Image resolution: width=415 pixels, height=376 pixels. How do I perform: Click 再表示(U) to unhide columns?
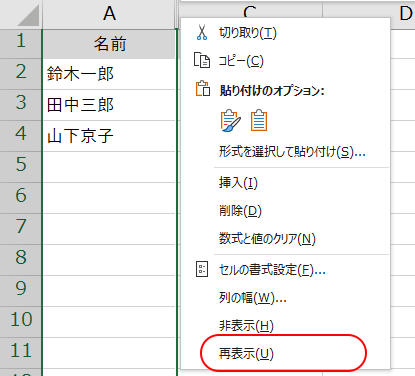(246, 354)
